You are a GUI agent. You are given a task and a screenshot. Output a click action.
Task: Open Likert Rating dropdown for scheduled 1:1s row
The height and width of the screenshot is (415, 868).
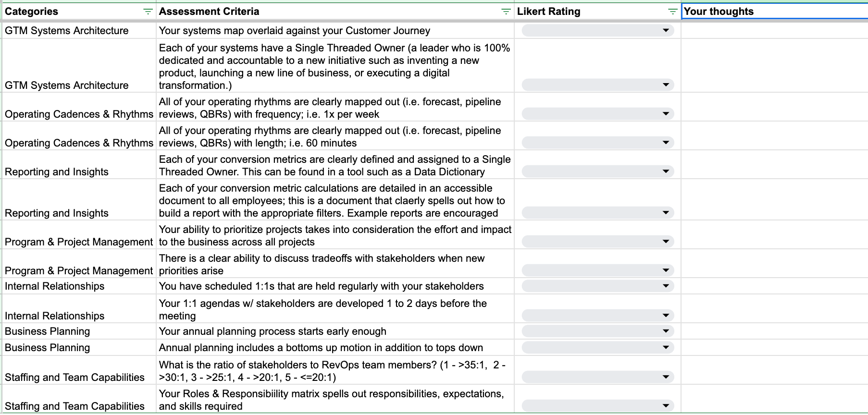(667, 286)
